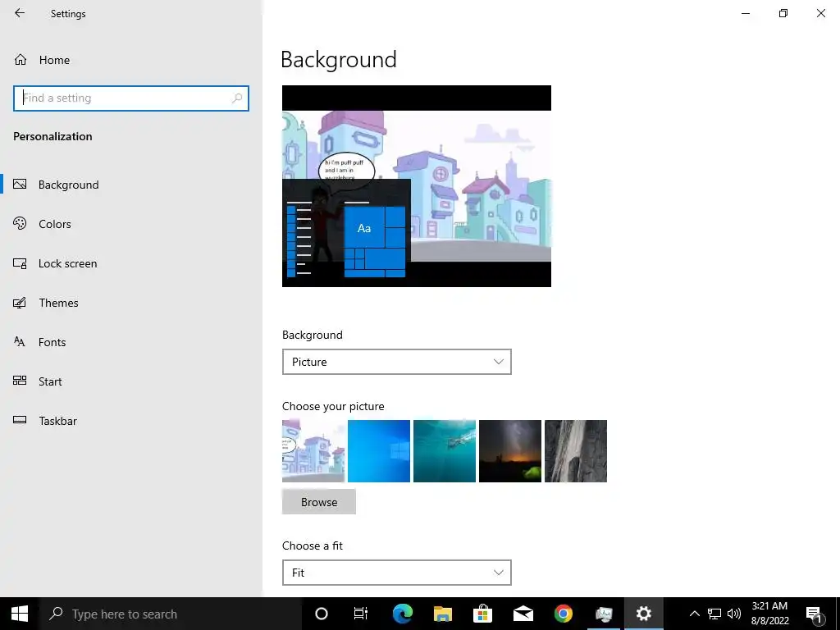Screen dimensions: 840x630
Task: Click the taskbar search box
Action: tap(171, 614)
